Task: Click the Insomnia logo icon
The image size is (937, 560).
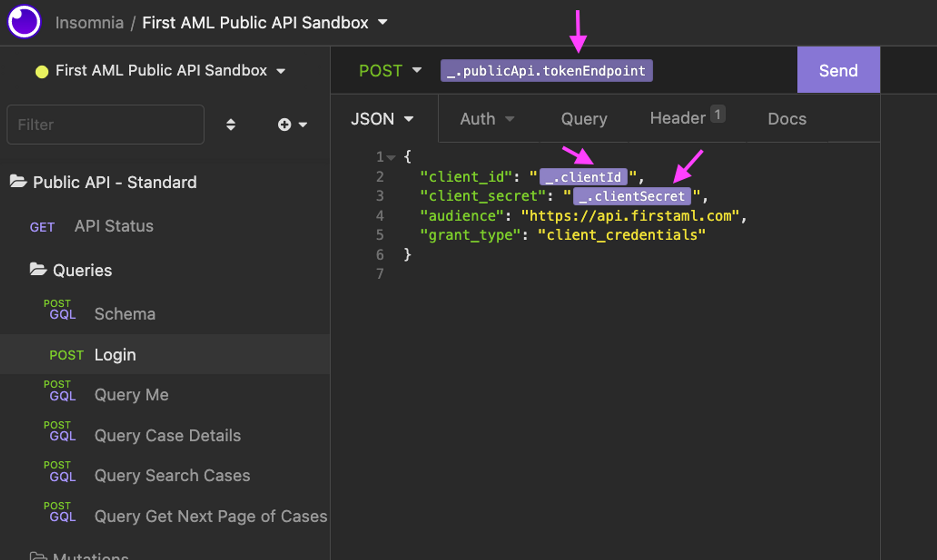Action: (x=24, y=22)
